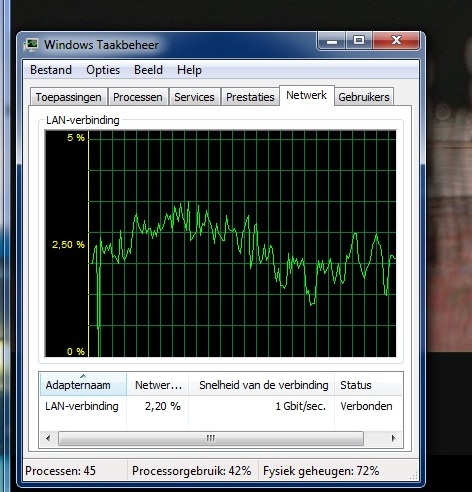
Task: Select the LAN-verbinding adapter row
Action: [x=221, y=406]
